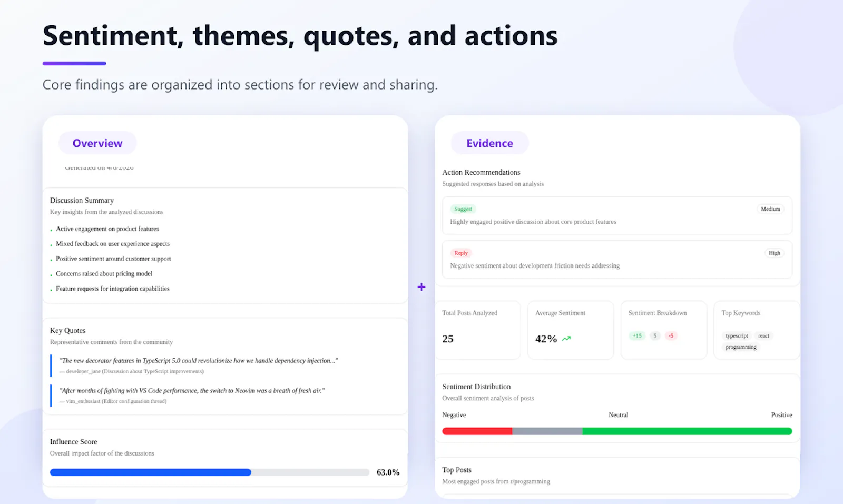Viewport: 843px width, 504px height.
Task: Select the Evidence pill label
Action: 489,143
